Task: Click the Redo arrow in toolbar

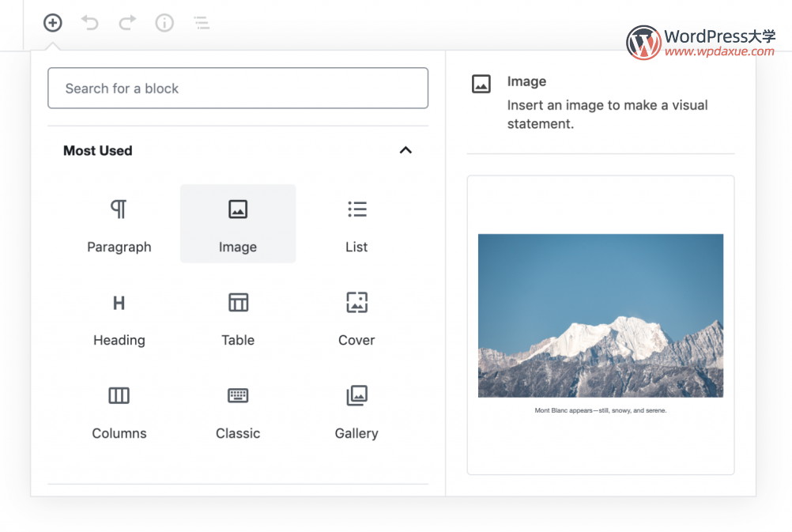Action: click(x=127, y=23)
